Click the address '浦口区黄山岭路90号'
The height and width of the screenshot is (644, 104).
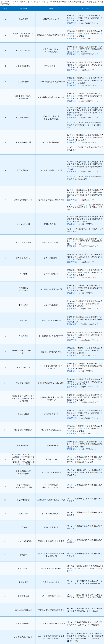(51, 142)
